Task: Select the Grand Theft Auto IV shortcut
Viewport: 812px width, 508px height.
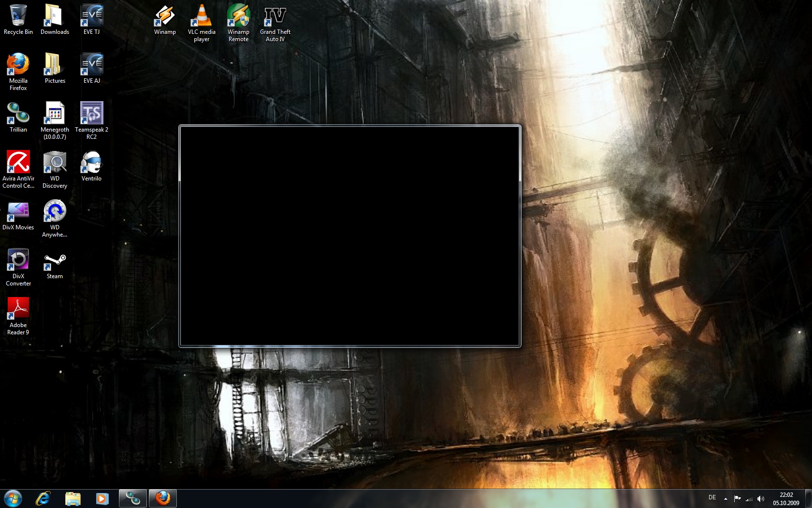Action: [x=275, y=23]
